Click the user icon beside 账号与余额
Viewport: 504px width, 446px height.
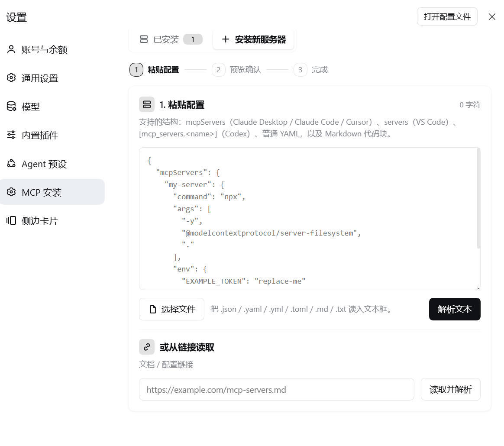click(x=11, y=49)
